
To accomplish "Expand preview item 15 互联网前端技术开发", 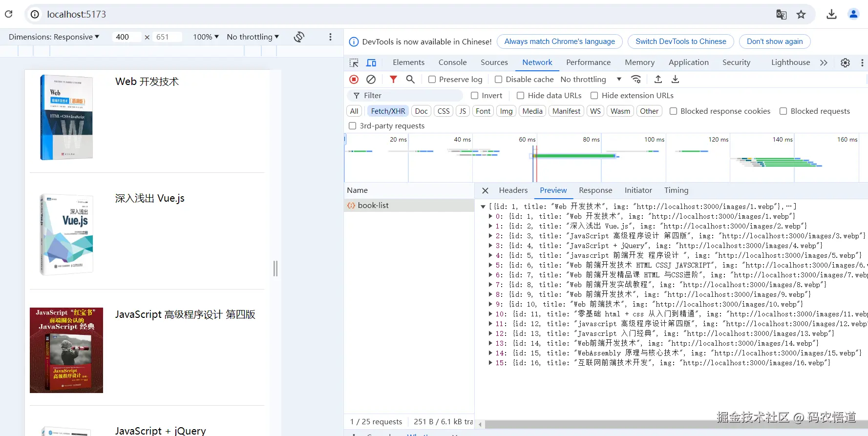I will 490,363.
